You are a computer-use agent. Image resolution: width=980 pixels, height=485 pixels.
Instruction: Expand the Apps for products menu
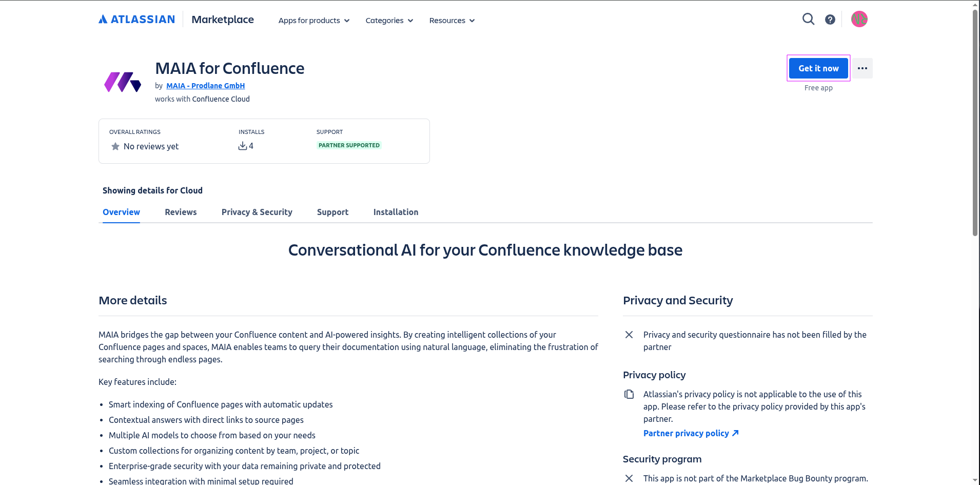[314, 21]
